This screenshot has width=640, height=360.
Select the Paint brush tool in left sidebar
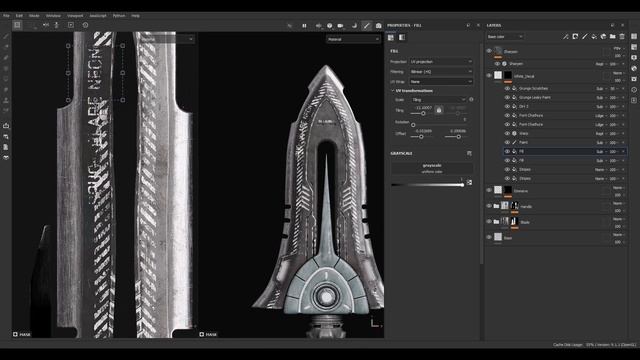pyautogui.click(x=6, y=36)
